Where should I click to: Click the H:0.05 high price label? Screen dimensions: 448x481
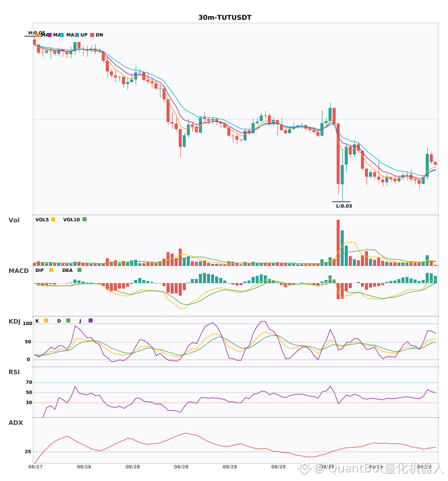[x=37, y=33]
